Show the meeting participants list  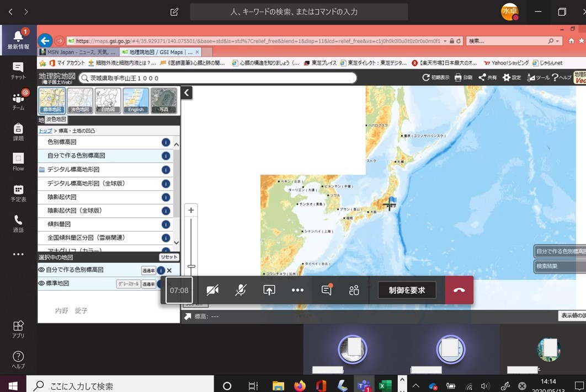[354, 290]
